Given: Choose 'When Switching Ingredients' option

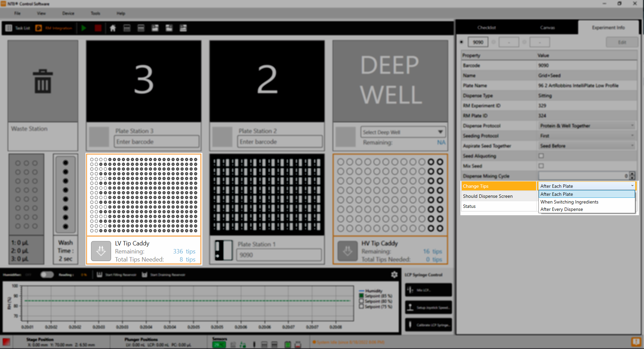Looking at the screenshot, I should click(x=569, y=202).
